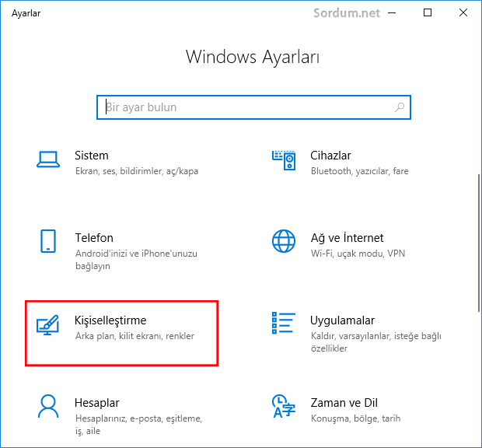The height and width of the screenshot is (448, 482).
Task: Select the Hesaplar person icon
Action: 48,406
